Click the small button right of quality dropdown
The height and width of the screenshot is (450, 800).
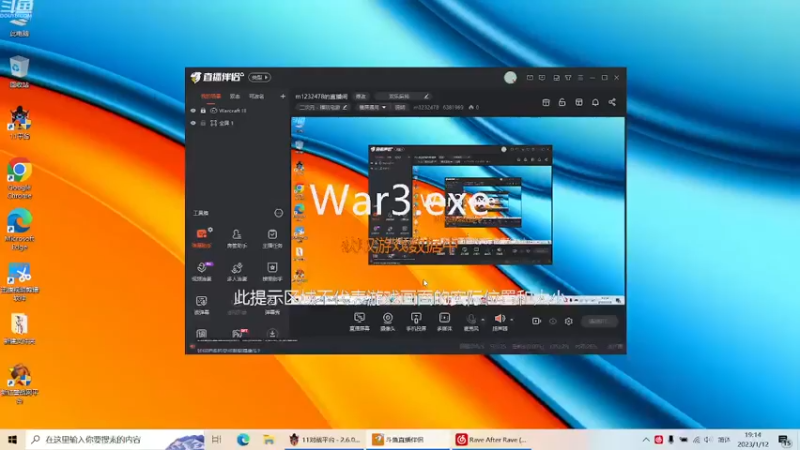click(400, 108)
